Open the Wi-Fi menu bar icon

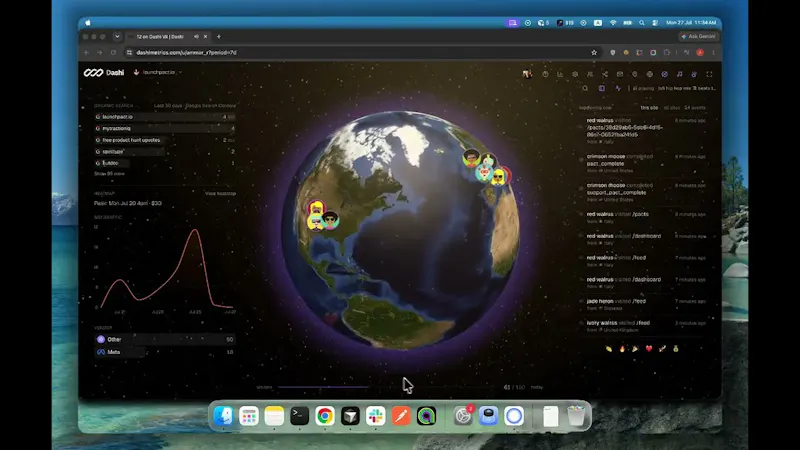point(613,23)
